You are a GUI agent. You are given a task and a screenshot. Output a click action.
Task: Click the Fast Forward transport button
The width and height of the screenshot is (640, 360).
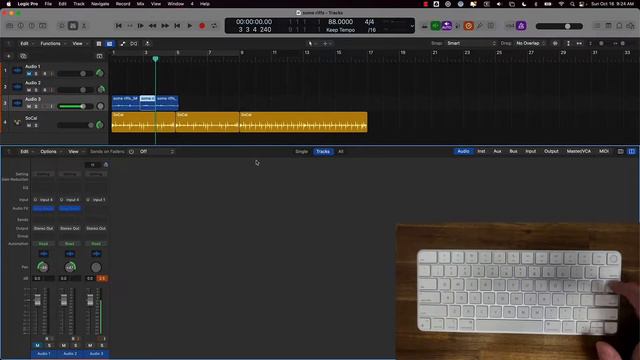tap(165, 26)
